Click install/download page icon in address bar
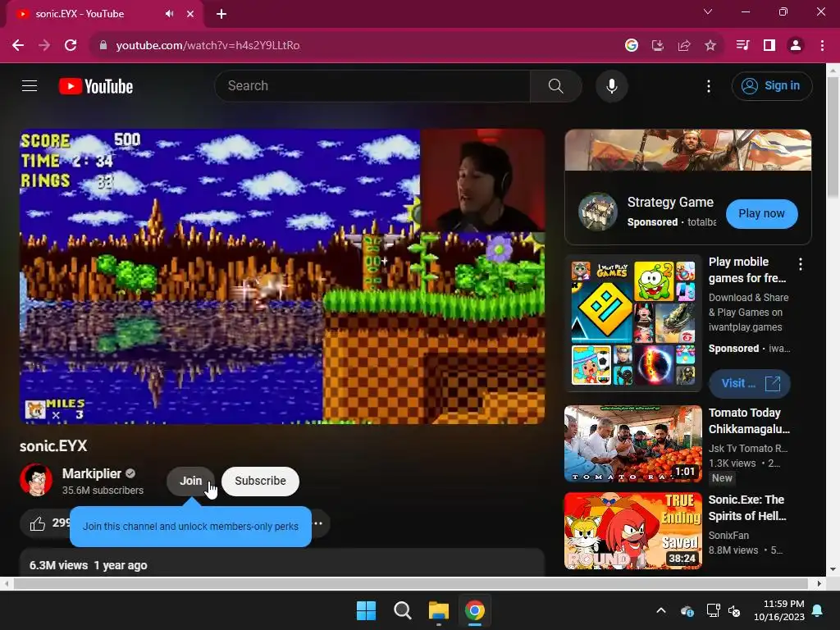This screenshot has width=840, height=630. click(657, 46)
